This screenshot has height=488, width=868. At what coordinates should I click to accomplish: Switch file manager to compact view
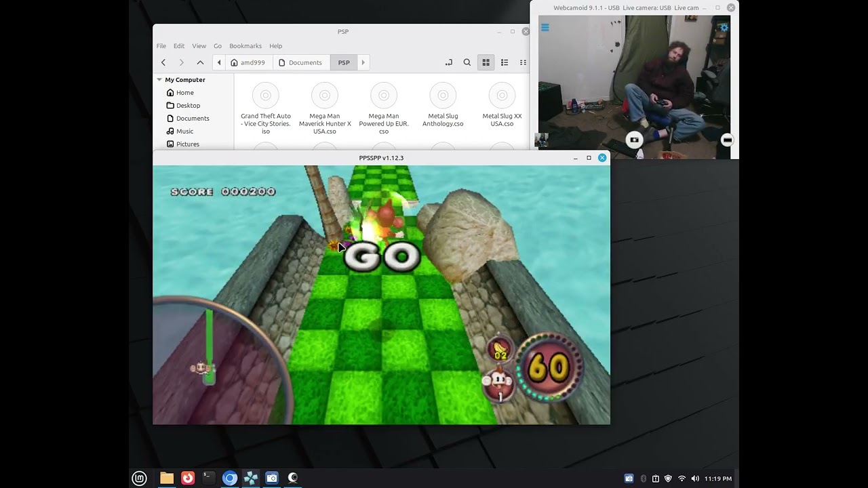pos(522,62)
